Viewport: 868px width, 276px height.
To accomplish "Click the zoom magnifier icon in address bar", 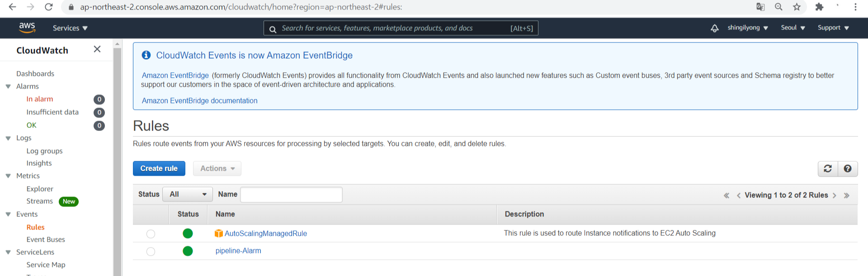I will [778, 7].
